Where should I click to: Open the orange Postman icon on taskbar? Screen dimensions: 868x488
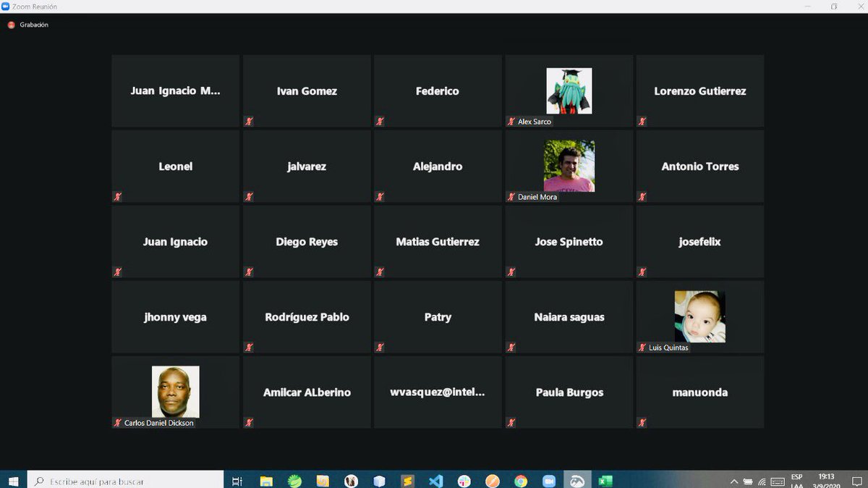pyautogui.click(x=493, y=481)
